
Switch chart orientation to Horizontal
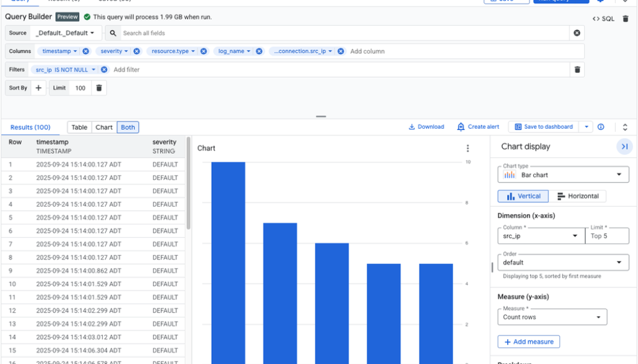pos(579,195)
